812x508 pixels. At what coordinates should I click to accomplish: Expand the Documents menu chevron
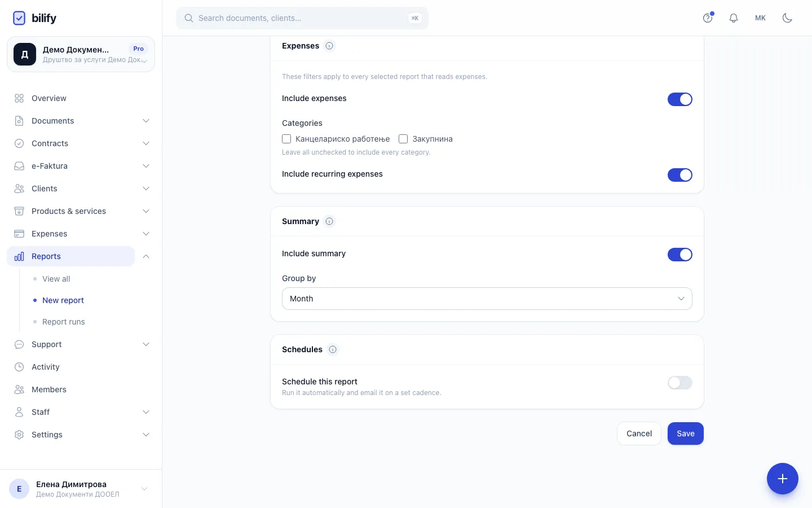[x=146, y=121]
